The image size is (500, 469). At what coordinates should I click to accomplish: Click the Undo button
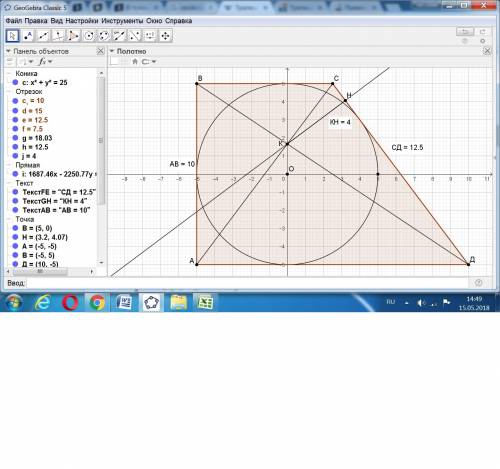tap(465, 32)
